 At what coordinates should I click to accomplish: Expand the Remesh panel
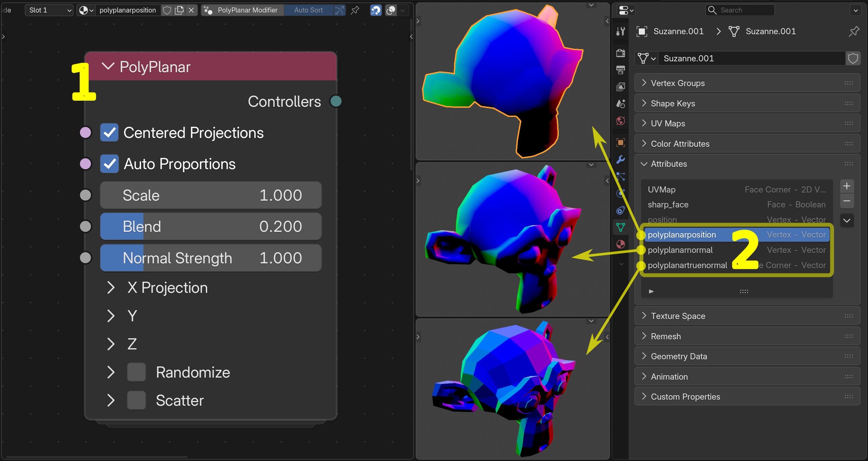tap(747, 336)
